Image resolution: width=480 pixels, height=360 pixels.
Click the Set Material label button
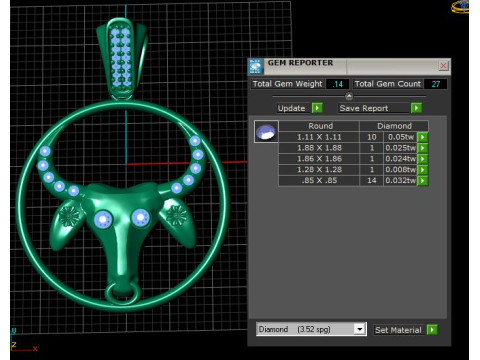(398, 330)
